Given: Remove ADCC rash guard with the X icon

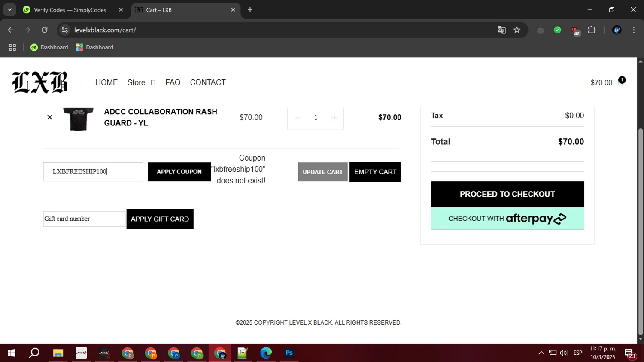Looking at the screenshot, I should [49, 117].
